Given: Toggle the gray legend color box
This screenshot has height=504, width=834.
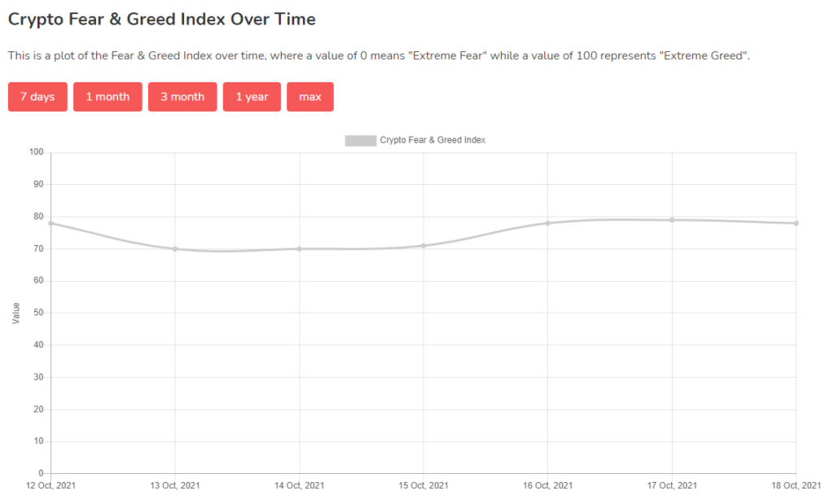Looking at the screenshot, I should coord(361,140).
